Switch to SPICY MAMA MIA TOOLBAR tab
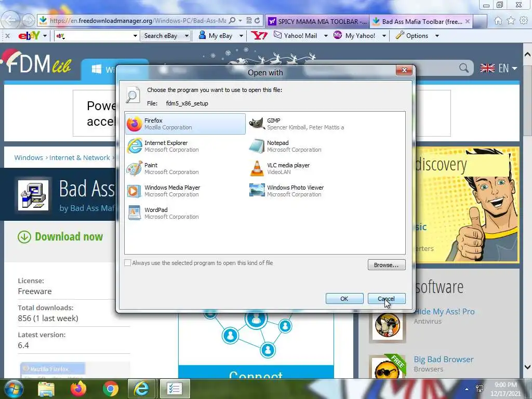 pyautogui.click(x=317, y=21)
